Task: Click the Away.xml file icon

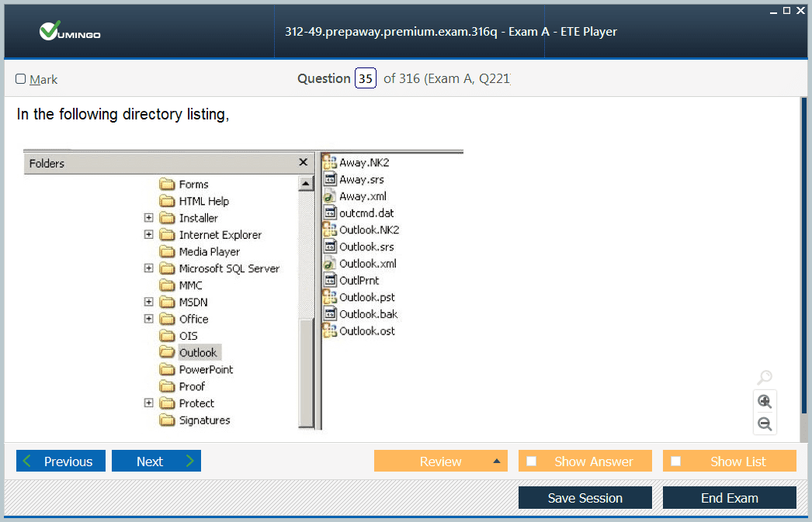Action: coord(330,196)
